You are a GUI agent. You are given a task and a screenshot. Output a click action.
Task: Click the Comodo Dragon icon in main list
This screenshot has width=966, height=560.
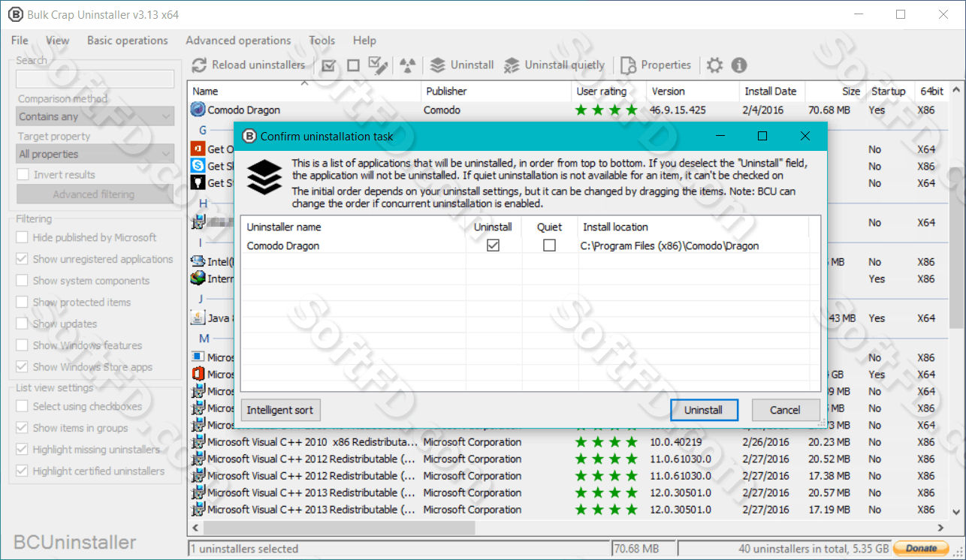coord(198,110)
